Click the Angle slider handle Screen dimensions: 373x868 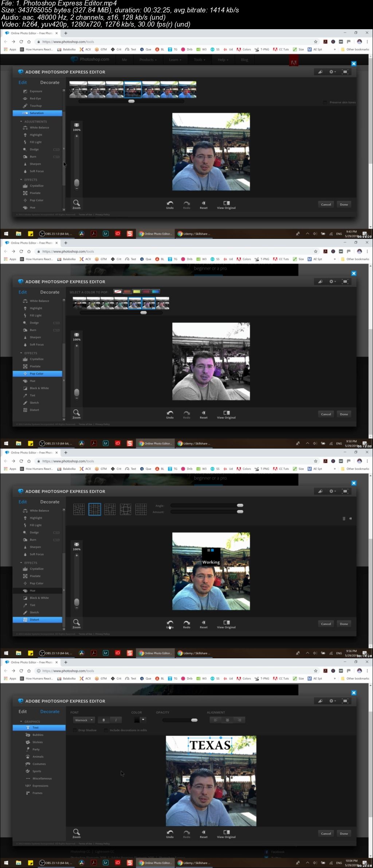(240, 505)
